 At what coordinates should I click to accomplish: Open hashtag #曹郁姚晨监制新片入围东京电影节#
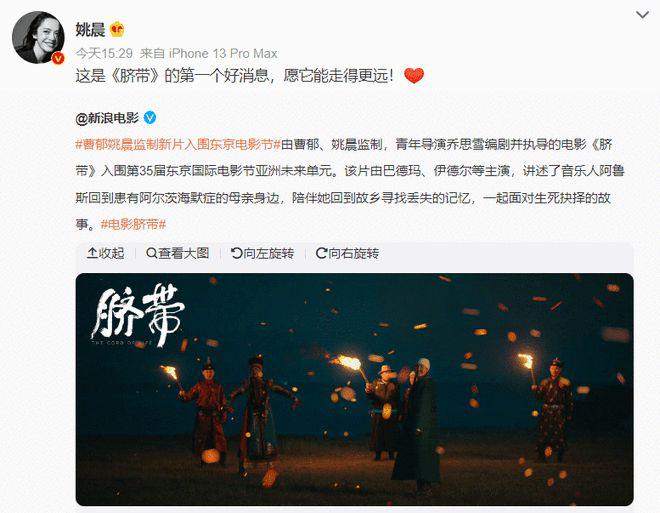[178, 144]
